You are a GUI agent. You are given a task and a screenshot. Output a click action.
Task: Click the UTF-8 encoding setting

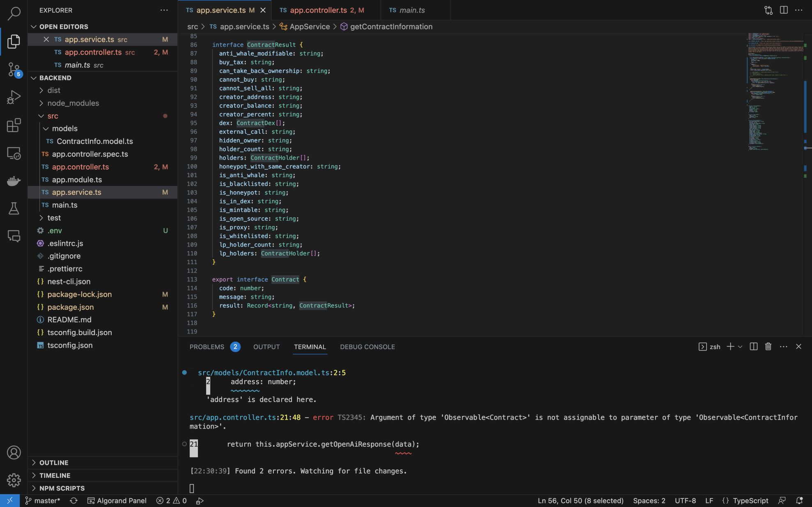click(x=685, y=501)
